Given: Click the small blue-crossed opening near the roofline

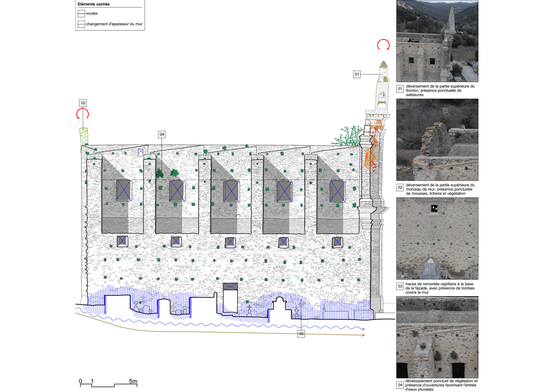Looking at the screenshot, I should (x=141, y=151).
